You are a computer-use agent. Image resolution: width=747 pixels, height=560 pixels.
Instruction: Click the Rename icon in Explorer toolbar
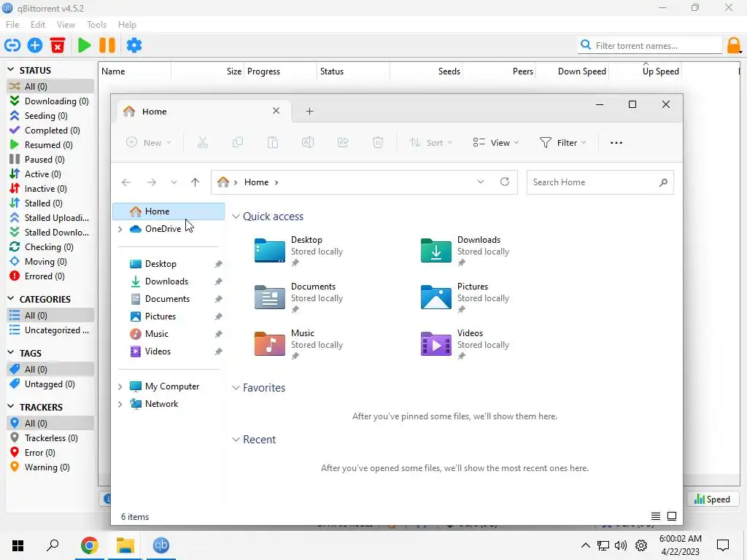[308, 143]
